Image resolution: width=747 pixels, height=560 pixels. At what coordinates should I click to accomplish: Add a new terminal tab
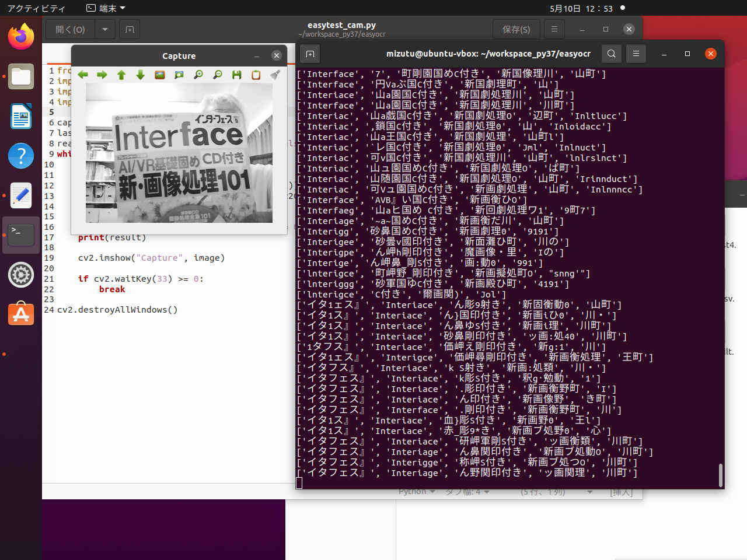tap(310, 54)
